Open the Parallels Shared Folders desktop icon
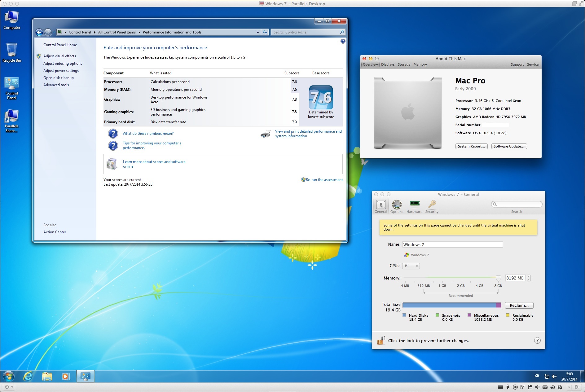This screenshot has width=585, height=392. pyautogui.click(x=11, y=121)
